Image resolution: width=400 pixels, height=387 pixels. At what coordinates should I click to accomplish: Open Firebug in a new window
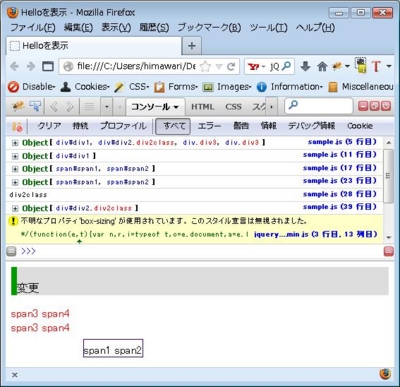[375, 106]
